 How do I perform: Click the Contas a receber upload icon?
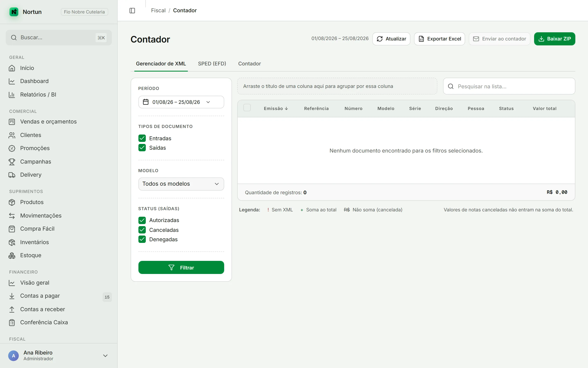pyautogui.click(x=12, y=309)
